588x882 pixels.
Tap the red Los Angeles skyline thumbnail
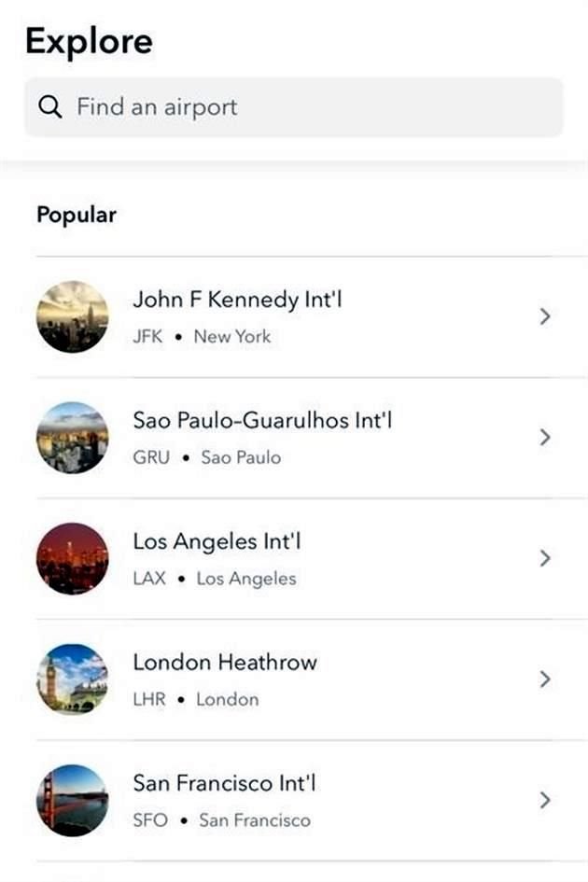(72, 558)
